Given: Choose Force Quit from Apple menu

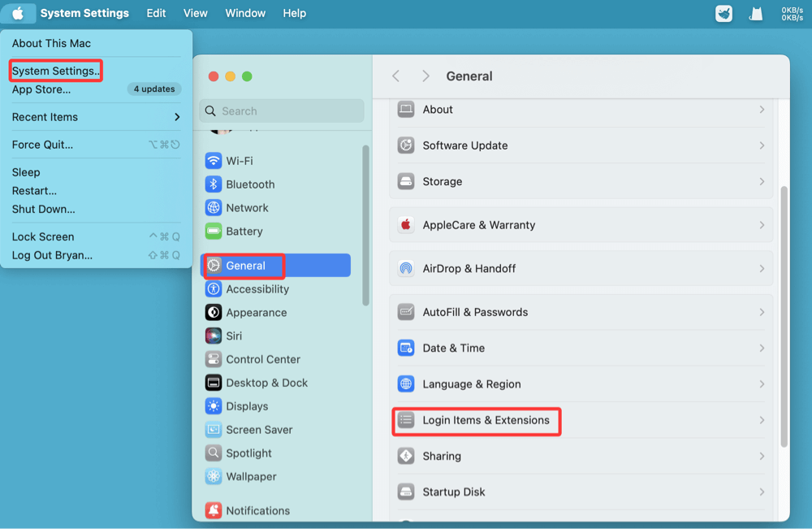Looking at the screenshot, I should [x=42, y=145].
